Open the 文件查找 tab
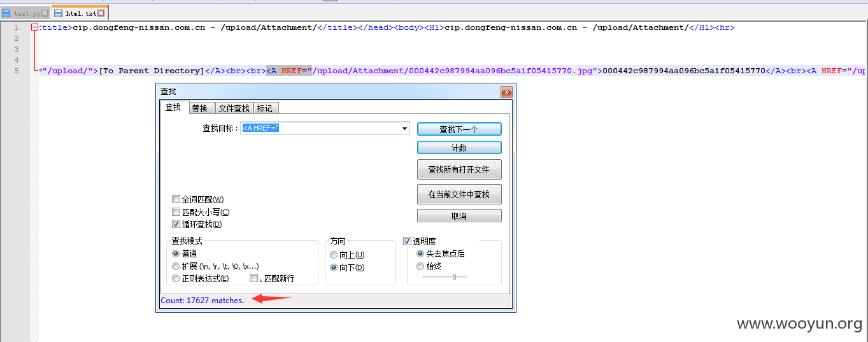868x342 pixels. pos(234,108)
